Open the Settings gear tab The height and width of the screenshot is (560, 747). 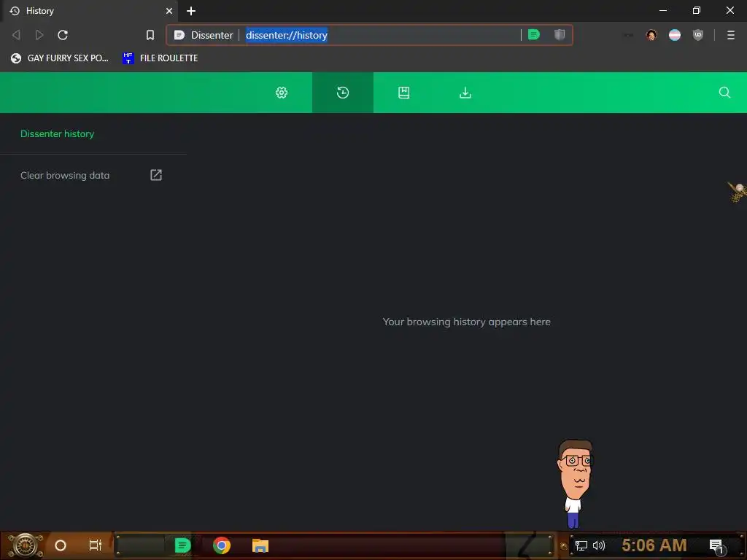[282, 93]
